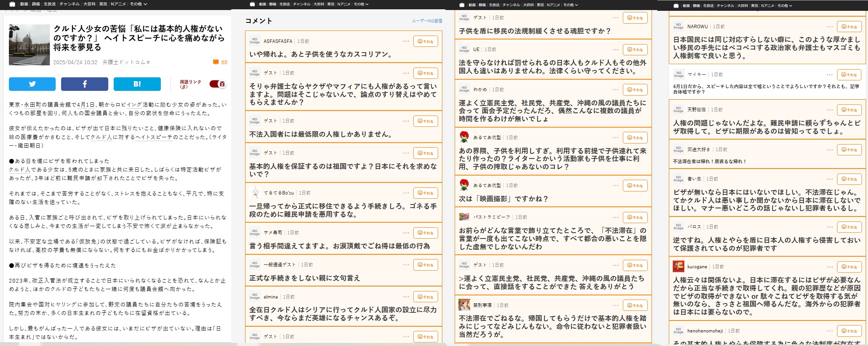Screen dimensions: 868x346
Task: Click kurogane's profile avatar
Action: pyautogui.click(x=678, y=266)
